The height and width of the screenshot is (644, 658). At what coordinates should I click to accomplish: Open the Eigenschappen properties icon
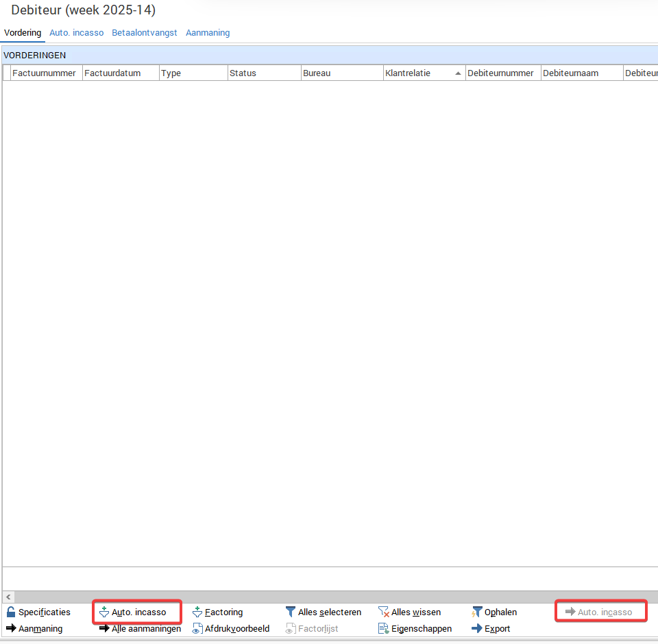coord(384,628)
